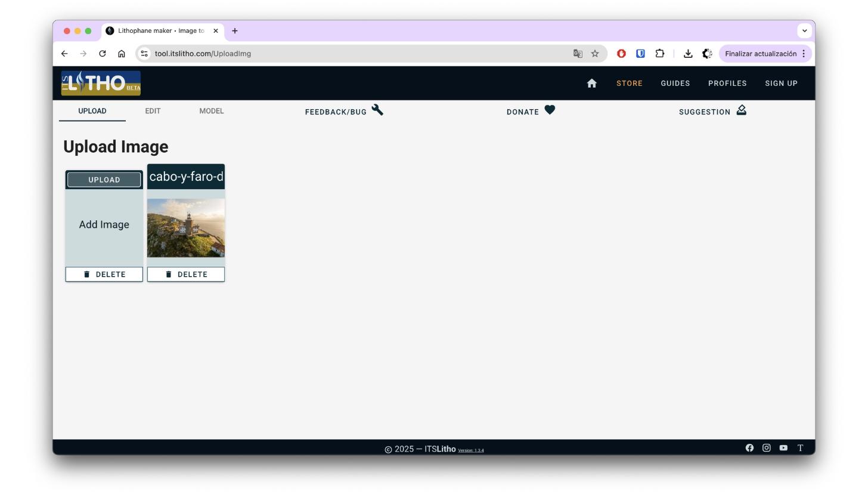Click the wrench icon beside Feedback/Bug
The height and width of the screenshot is (494, 868).
377,110
